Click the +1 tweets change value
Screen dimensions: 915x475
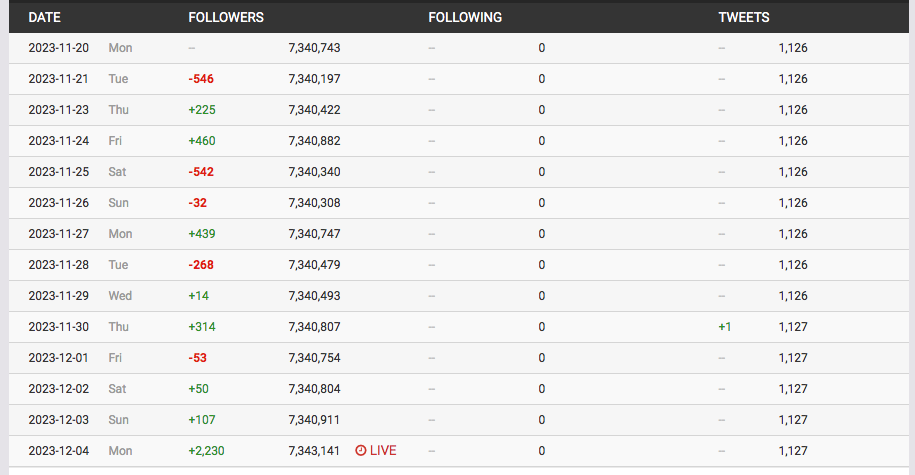click(724, 327)
